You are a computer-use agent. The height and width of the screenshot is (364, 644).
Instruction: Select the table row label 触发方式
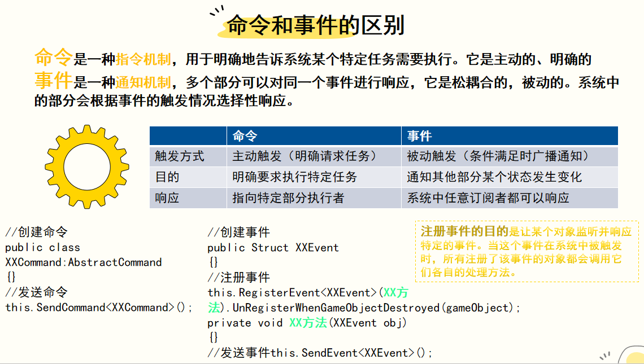[x=188, y=156]
